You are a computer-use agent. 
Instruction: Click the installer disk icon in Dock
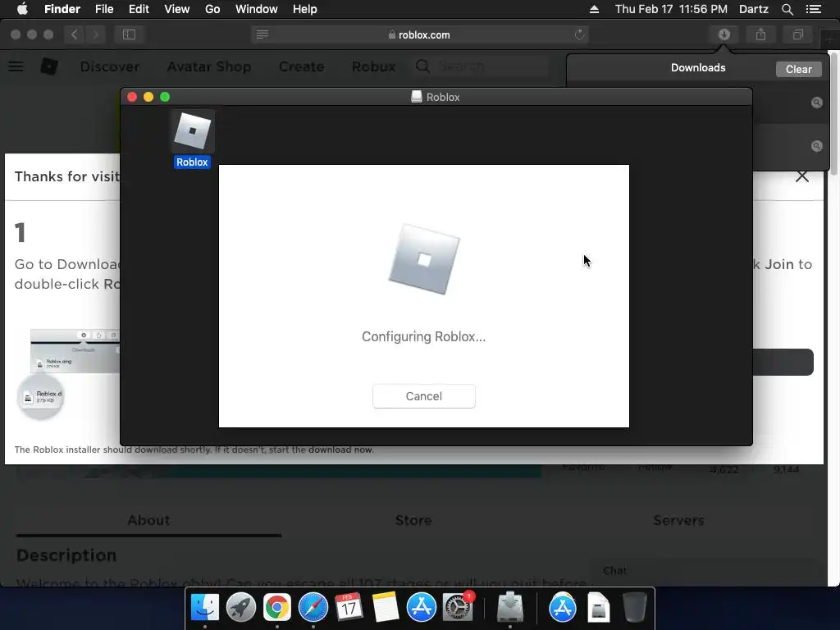pyautogui.click(x=510, y=608)
